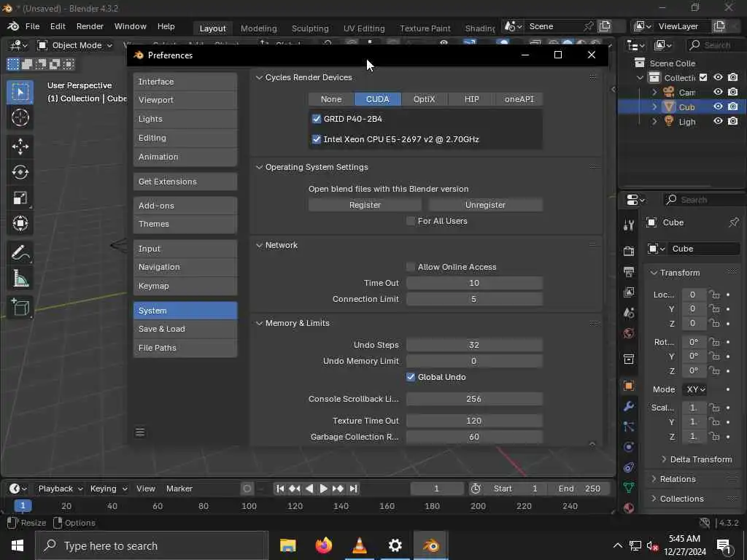Open the Add-ons preferences section
Image resolution: width=747 pixels, height=560 pixels.
coord(185,206)
